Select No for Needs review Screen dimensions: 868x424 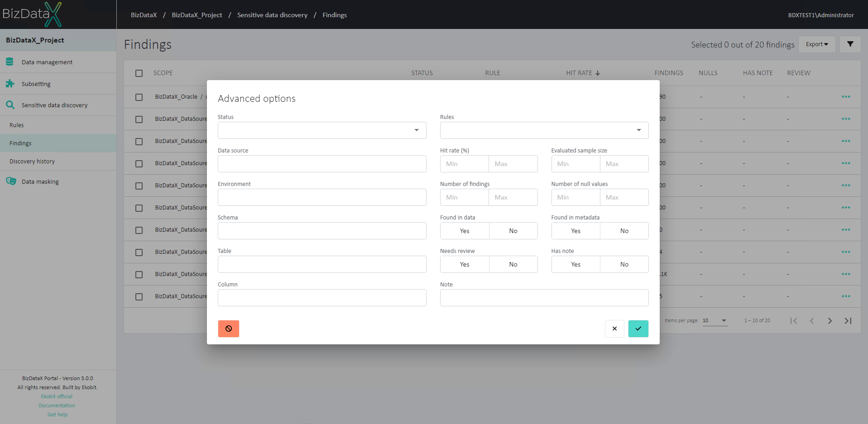pyautogui.click(x=513, y=264)
